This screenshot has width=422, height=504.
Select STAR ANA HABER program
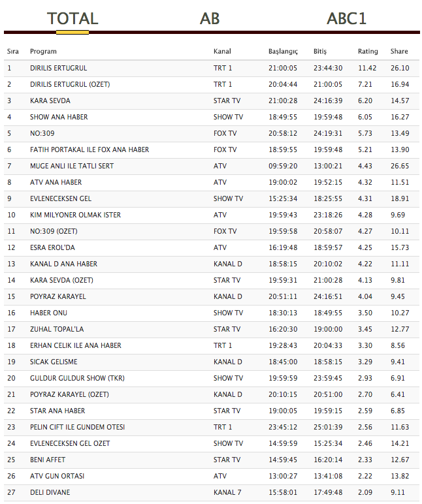click(x=57, y=411)
